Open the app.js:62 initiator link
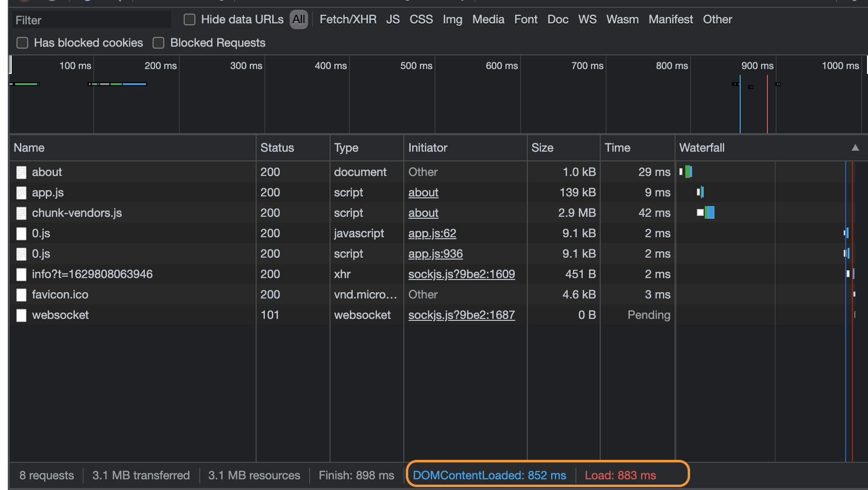The height and width of the screenshot is (490, 868). pyautogui.click(x=432, y=233)
